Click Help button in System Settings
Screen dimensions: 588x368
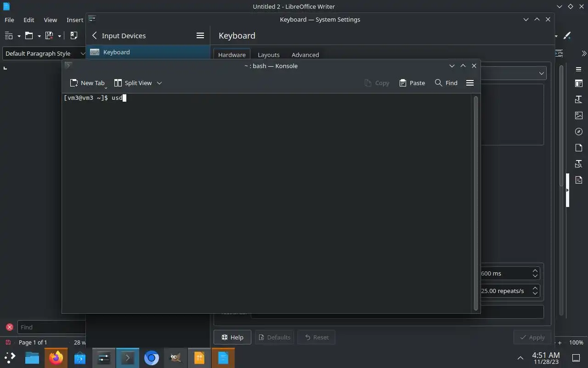click(232, 337)
